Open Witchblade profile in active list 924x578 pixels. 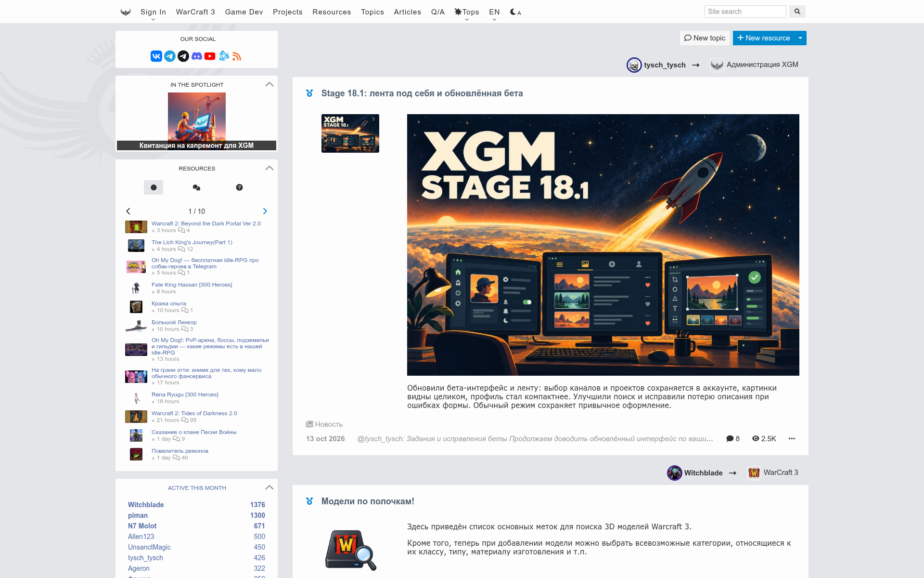pos(146,505)
